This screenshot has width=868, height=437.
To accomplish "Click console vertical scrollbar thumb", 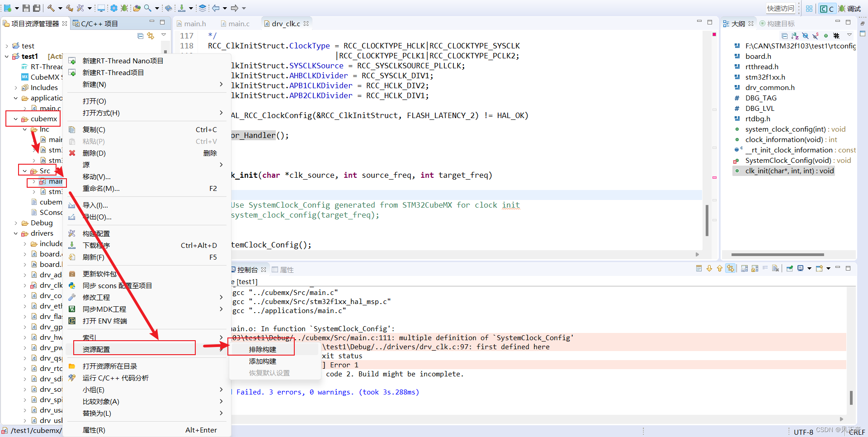I will pyautogui.click(x=851, y=398).
